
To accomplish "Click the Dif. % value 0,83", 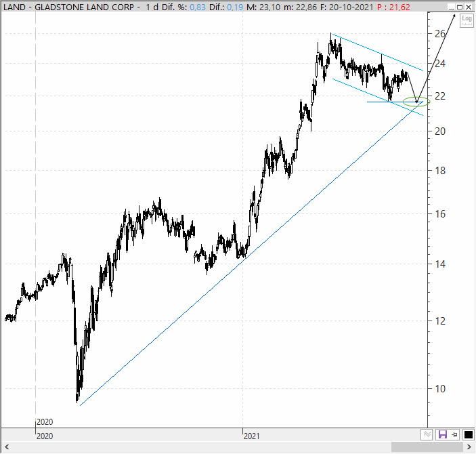I will point(198,7).
